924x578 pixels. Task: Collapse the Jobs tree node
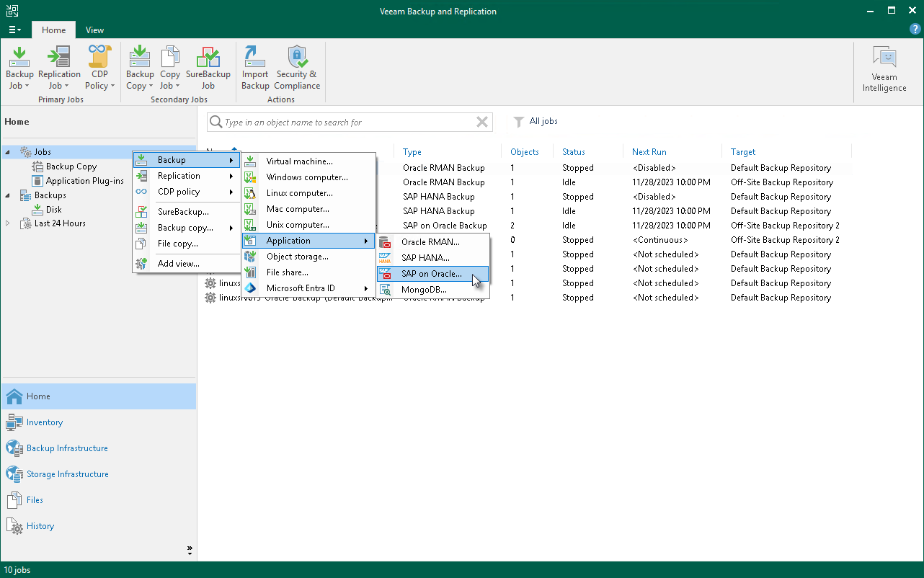[8, 152]
